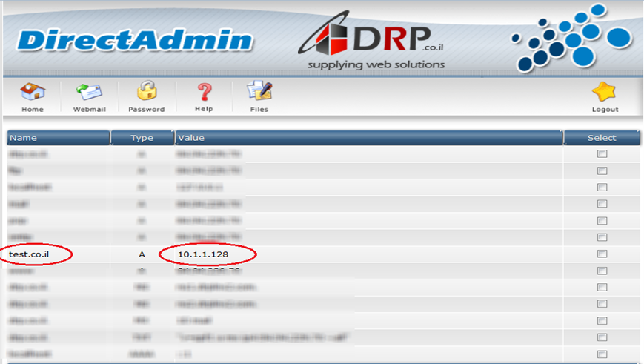Click the DirectAdmin logo
644x364 pixels.
pos(135,39)
